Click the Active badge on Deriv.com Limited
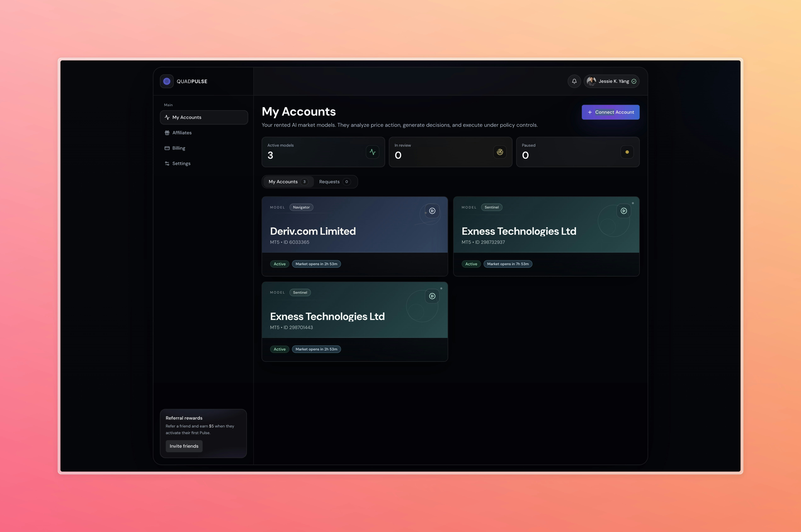This screenshot has height=532, width=801. 279,264
